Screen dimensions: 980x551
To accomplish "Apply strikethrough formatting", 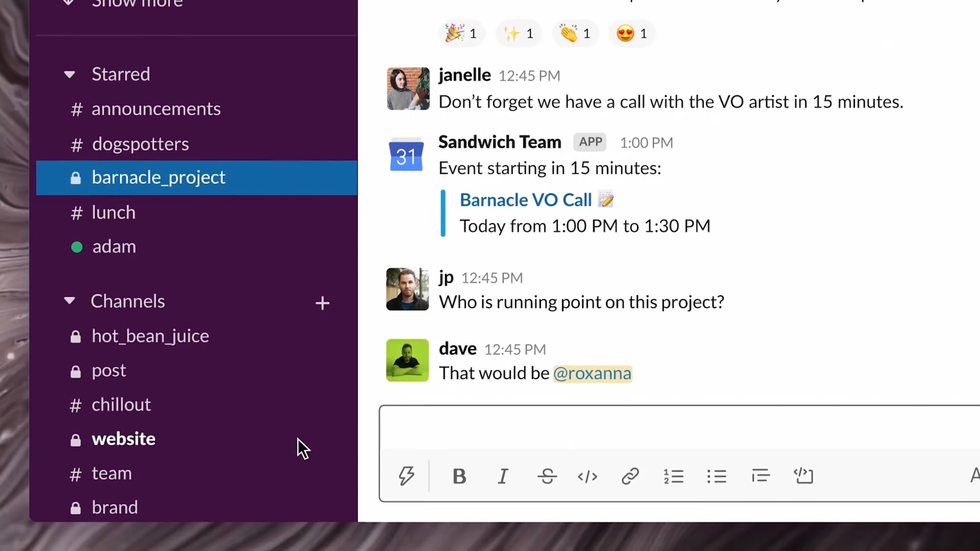I will pyautogui.click(x=547, y=476).
